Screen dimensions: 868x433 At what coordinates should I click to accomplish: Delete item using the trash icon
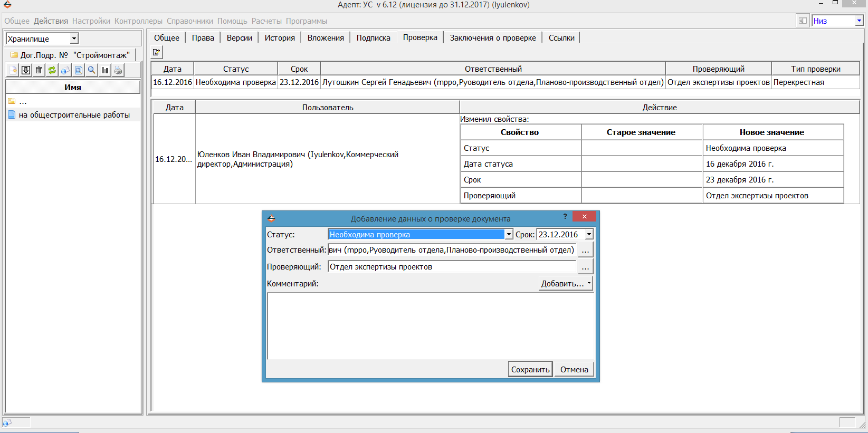coord(39,70)
